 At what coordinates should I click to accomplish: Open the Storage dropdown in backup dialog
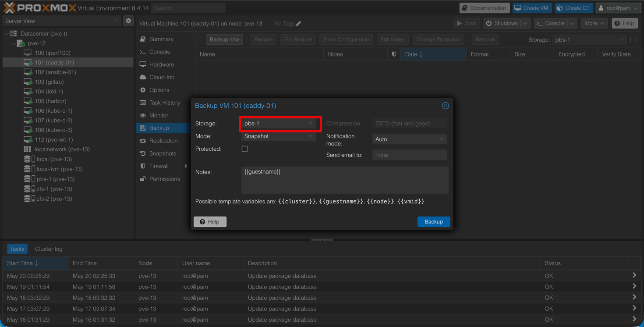[x=311, y=124]
